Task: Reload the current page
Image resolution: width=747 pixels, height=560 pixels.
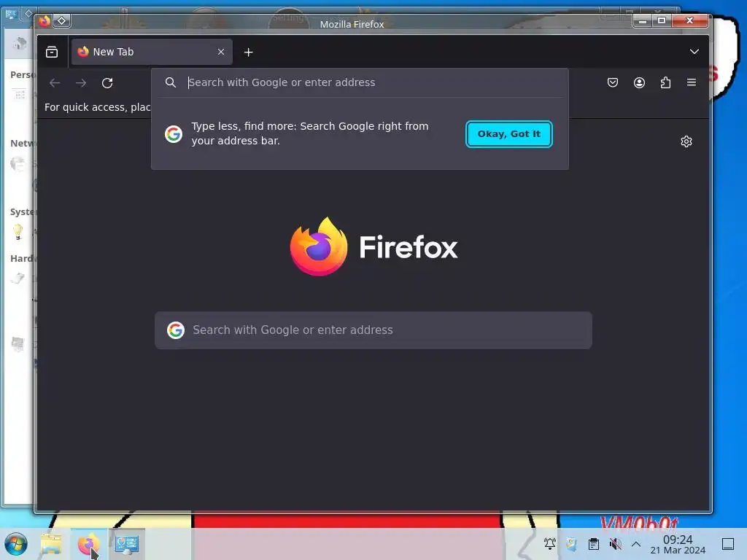Action: coord(107,83)
